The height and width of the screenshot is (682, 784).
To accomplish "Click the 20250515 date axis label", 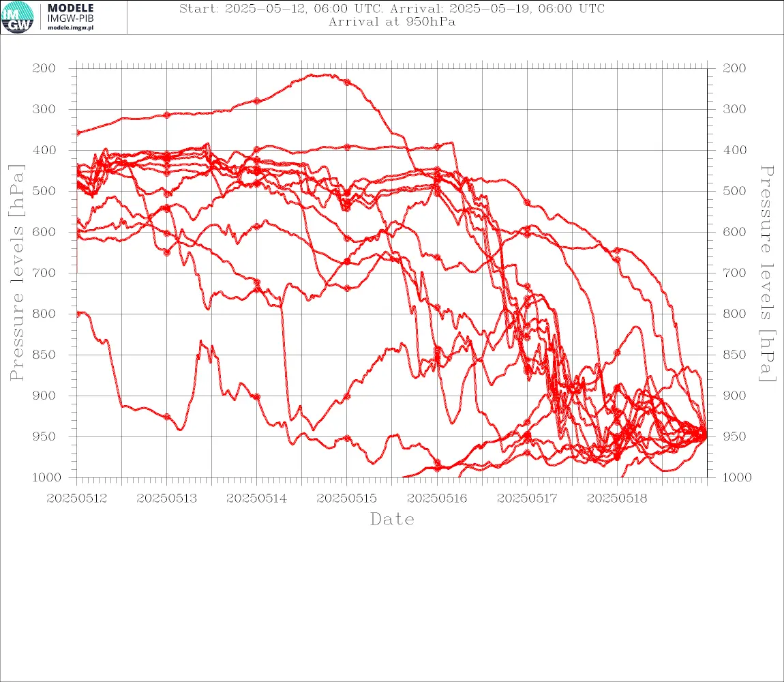I will 346,499.
